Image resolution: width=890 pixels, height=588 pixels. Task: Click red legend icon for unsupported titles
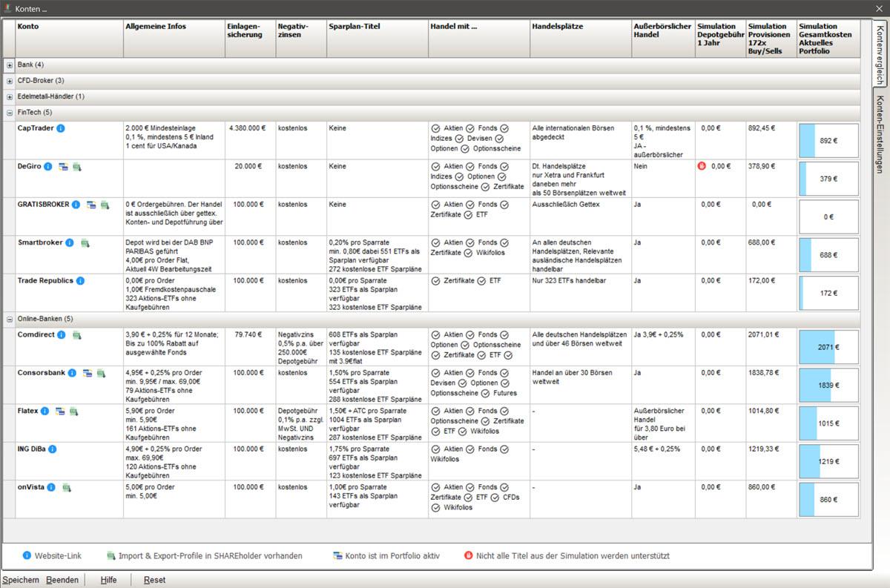click(x=468, y=555)
